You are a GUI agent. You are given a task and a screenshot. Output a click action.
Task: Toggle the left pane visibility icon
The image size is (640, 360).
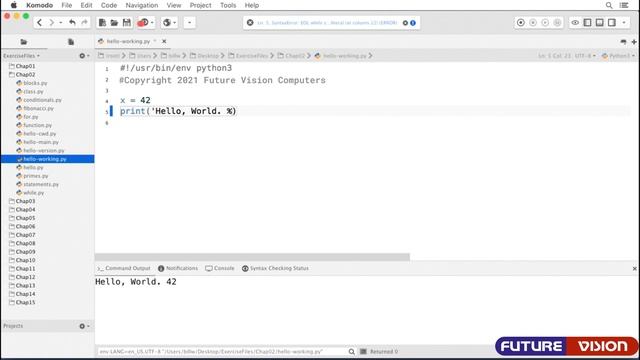coord(587,22)
